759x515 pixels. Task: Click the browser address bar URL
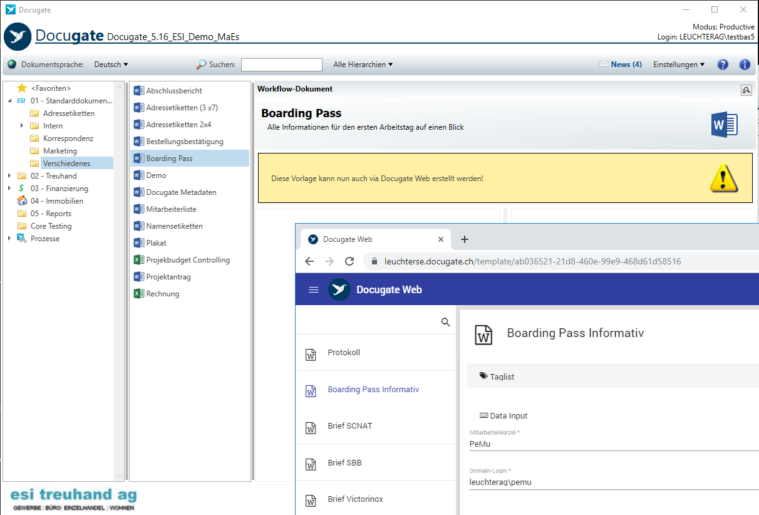click(x=532, y=261)
